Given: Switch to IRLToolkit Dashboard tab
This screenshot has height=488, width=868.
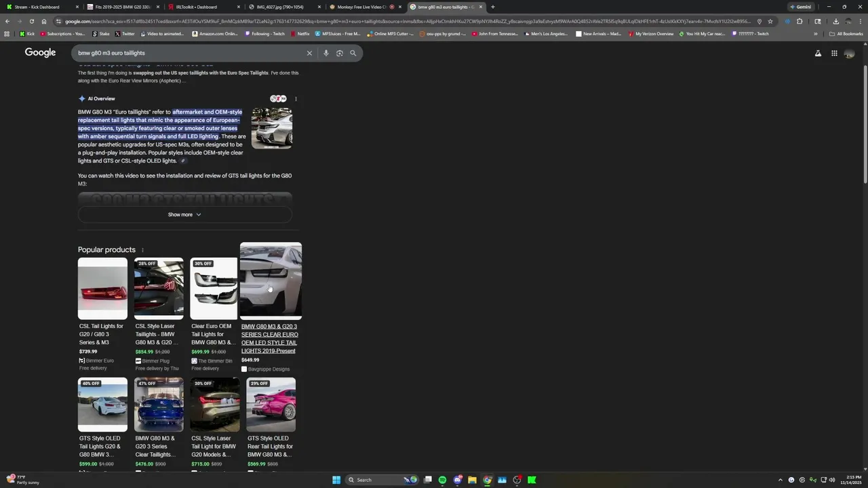Looking at the screenshot, I should 202,7.
